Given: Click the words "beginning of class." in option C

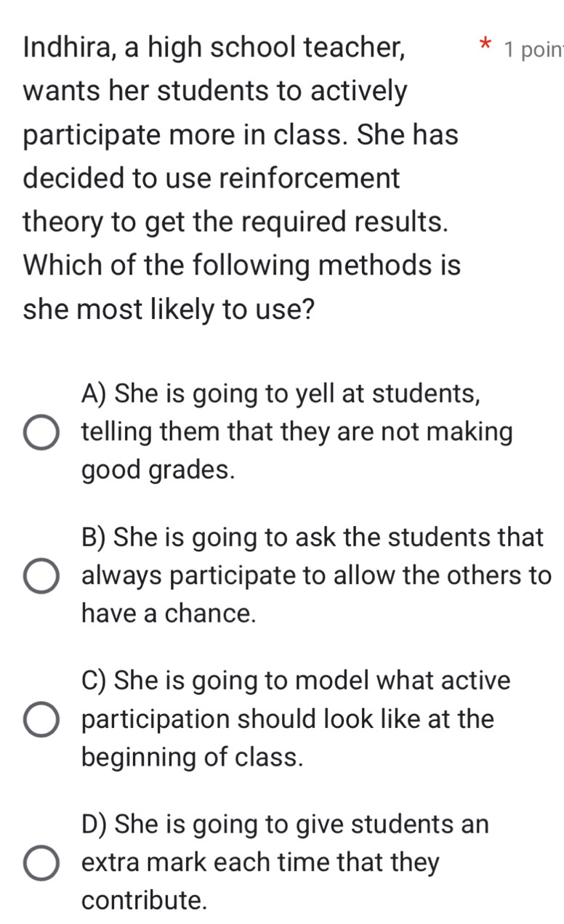Looking at the screenshot, I should pos(192,758).
